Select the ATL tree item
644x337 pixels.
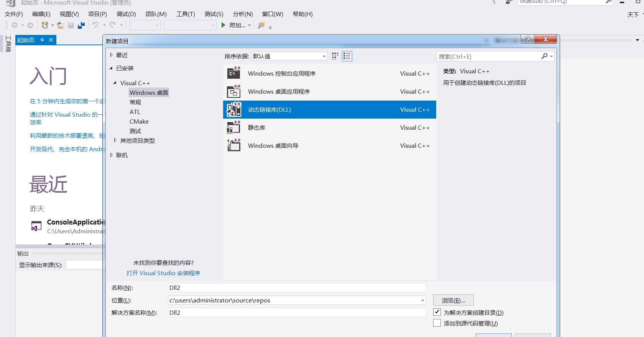135,112
